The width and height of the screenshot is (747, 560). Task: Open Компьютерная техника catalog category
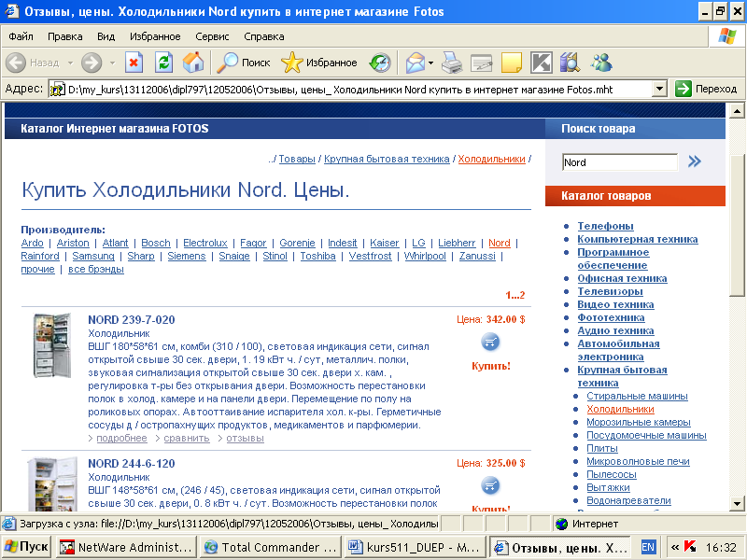point(638,239)
